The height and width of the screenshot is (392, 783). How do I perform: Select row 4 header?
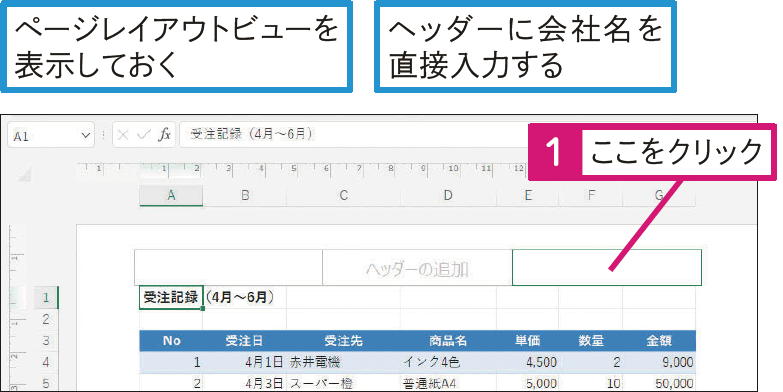(x=46, y=362)
